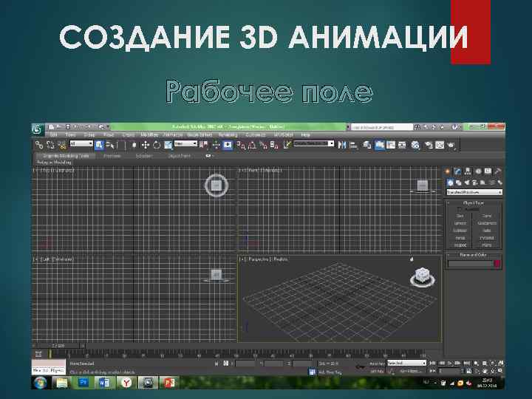Select the Lights category icon
Screen dimensions: 532x399
click(467, 183)
